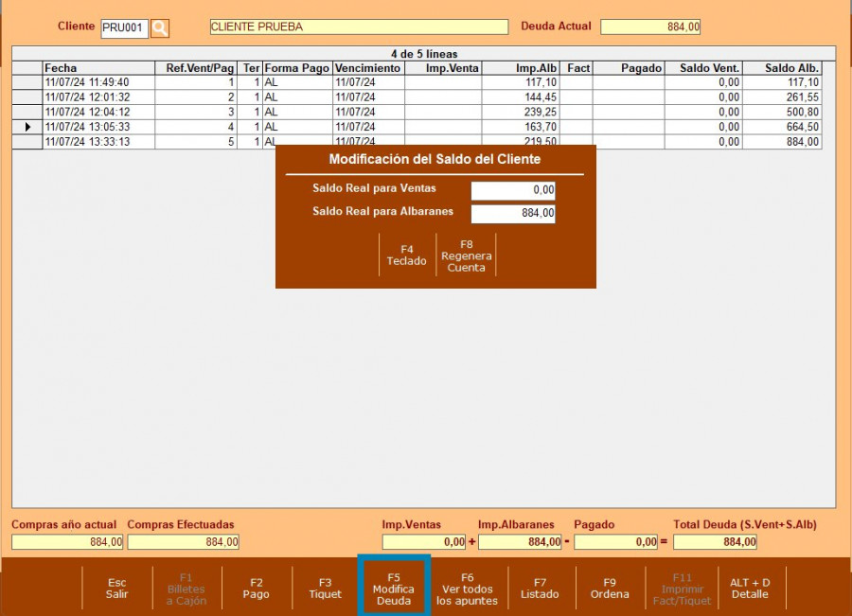Click the Total Deuda field

(715, 542)
